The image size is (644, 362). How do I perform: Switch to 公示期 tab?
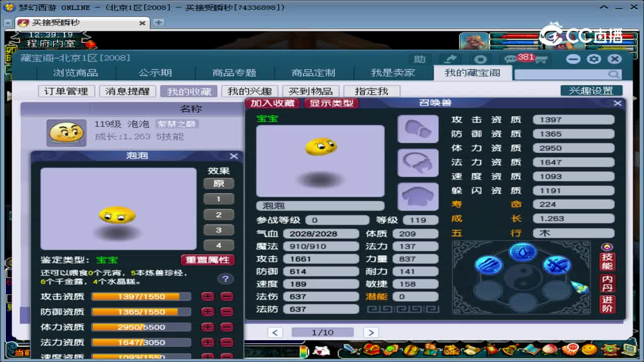pyautogui.click(x=155, y=73)
